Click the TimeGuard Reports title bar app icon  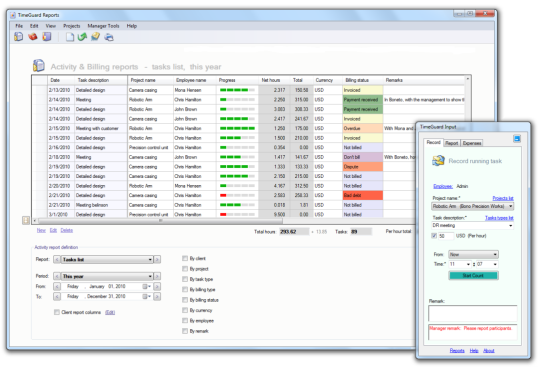tap(13, 15)
